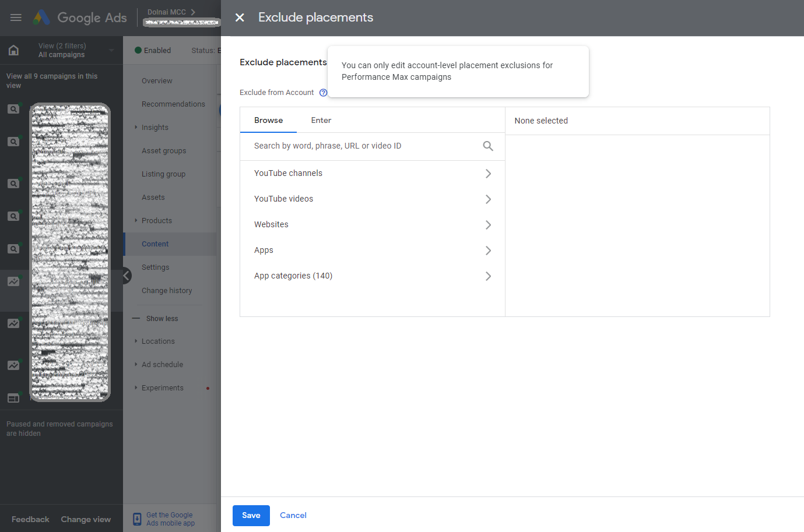Select a performance chart icon in the collapsed sidebar
The width and height of the screenshot is (804, 532).
pos(15,281)
